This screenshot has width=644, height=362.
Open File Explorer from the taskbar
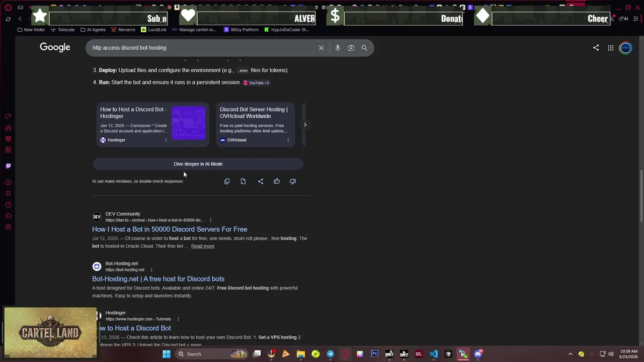pyautogui.click(x=300, y=354)
